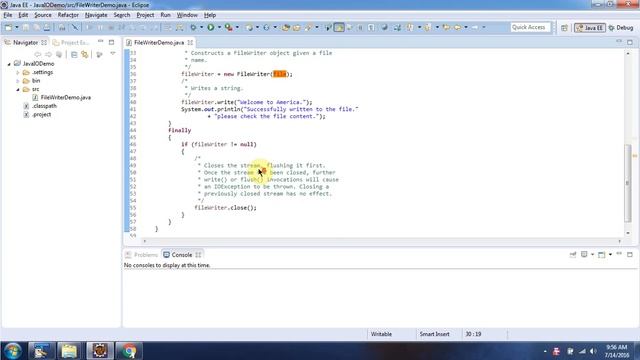The height and width of the screenshot is (360, 640).
Task: Click Collapse All icon in Navigator toolbar
Action: pyautogui.click(x=74, y=54)
